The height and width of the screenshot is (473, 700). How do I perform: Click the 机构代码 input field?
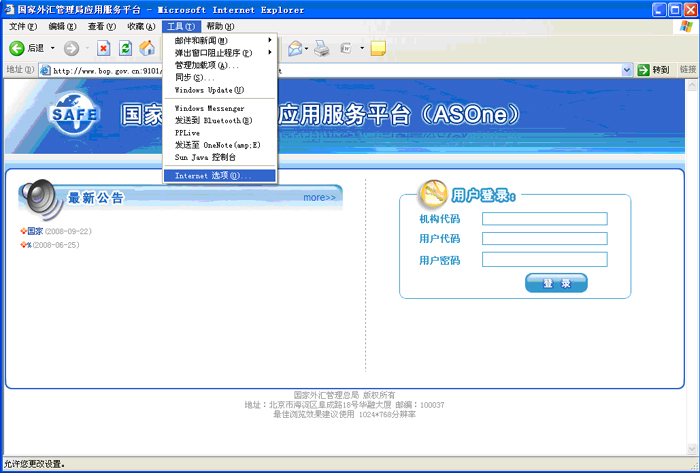[x=544, y=219]
